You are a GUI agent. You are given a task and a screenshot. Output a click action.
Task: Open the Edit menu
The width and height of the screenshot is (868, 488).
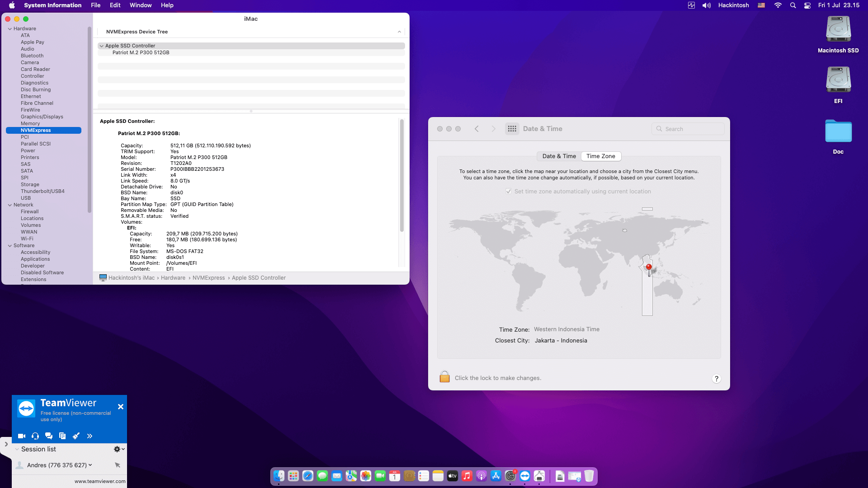pos(115,5)
